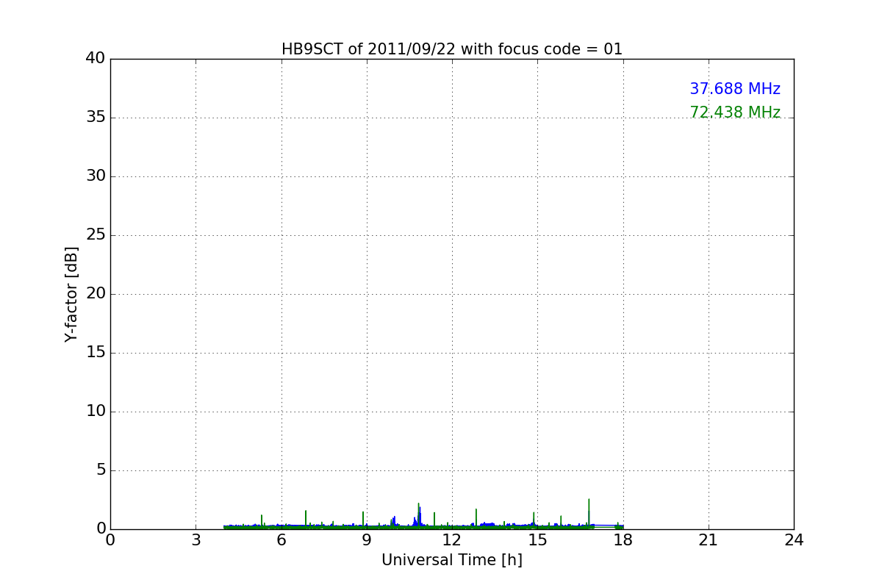The width and height of the screenshot is (882, 588).
Task: Click y-axis tick label 15
Action: click(x=96, y=353)
